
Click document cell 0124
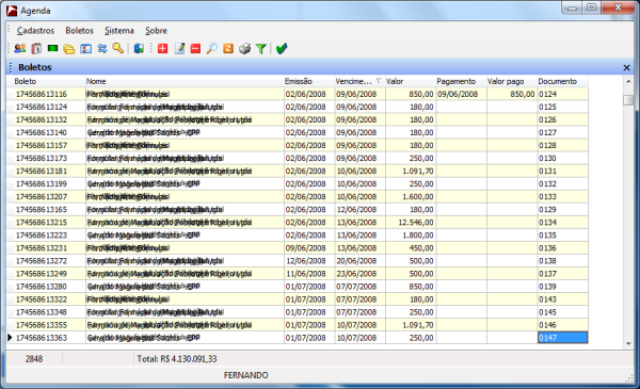pos(562,94)
